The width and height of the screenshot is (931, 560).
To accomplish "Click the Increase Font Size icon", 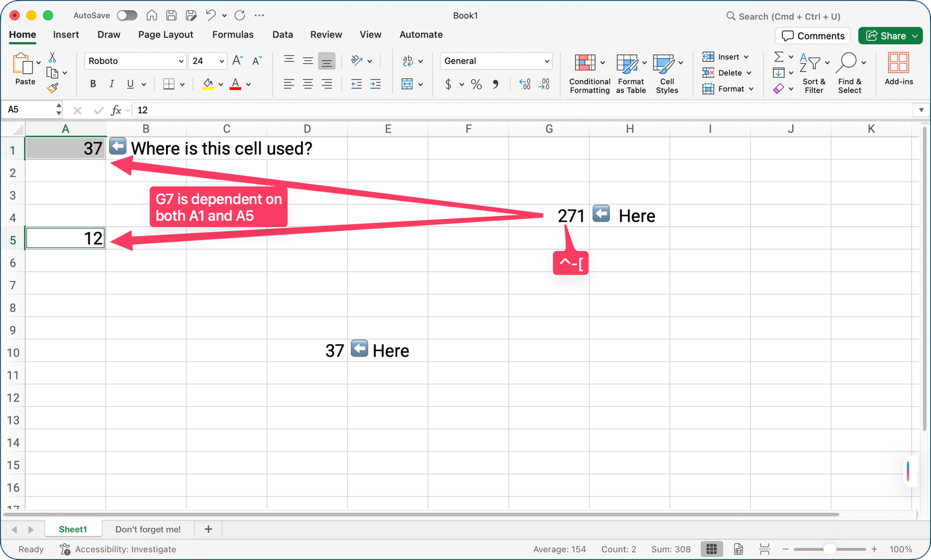I will click(x=237, y=61).
